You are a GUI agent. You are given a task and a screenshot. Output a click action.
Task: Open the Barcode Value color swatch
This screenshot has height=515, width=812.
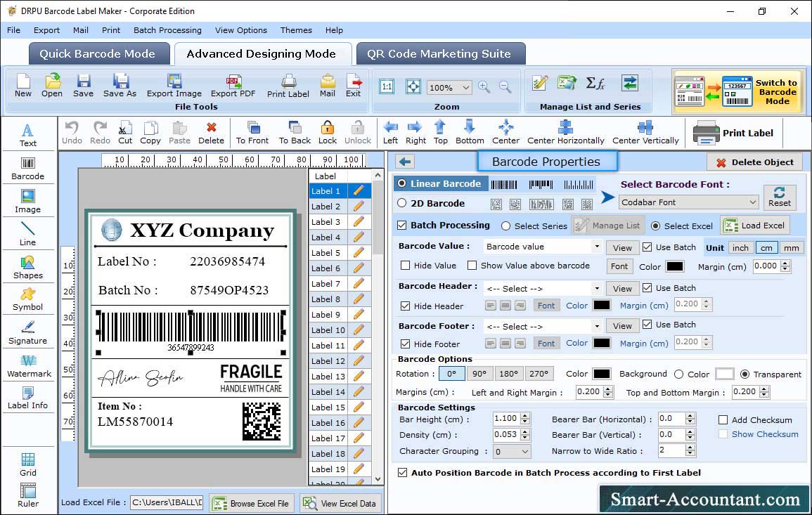674,266
